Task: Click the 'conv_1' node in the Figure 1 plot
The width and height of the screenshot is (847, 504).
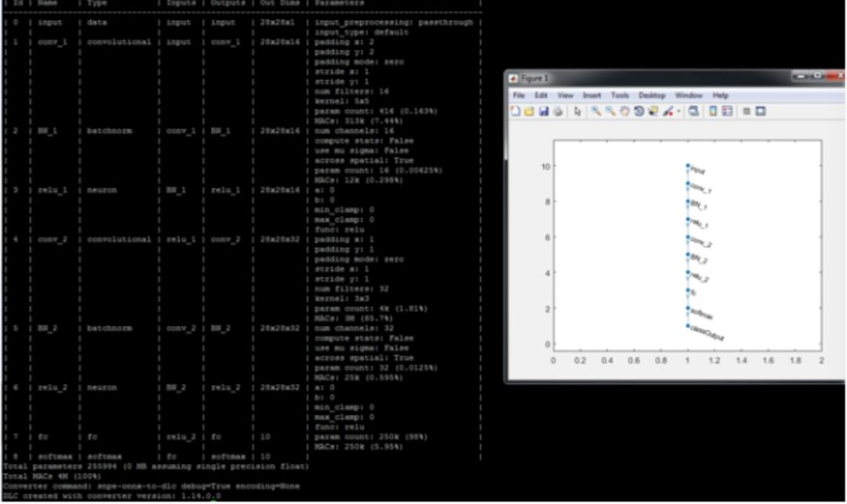Action: [688, 183]
